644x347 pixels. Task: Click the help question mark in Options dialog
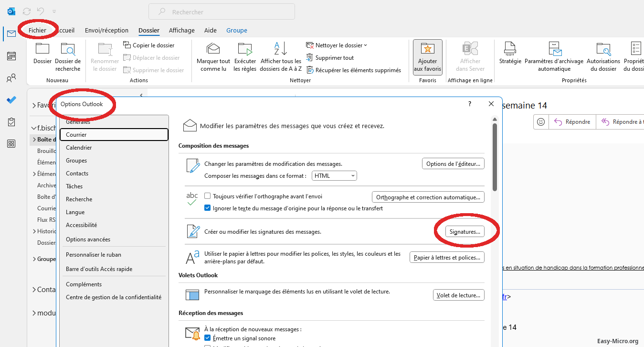tap(469, 104)
